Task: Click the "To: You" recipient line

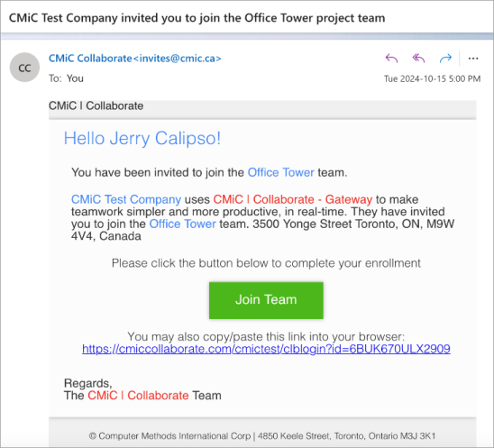Action: point(66,78)
